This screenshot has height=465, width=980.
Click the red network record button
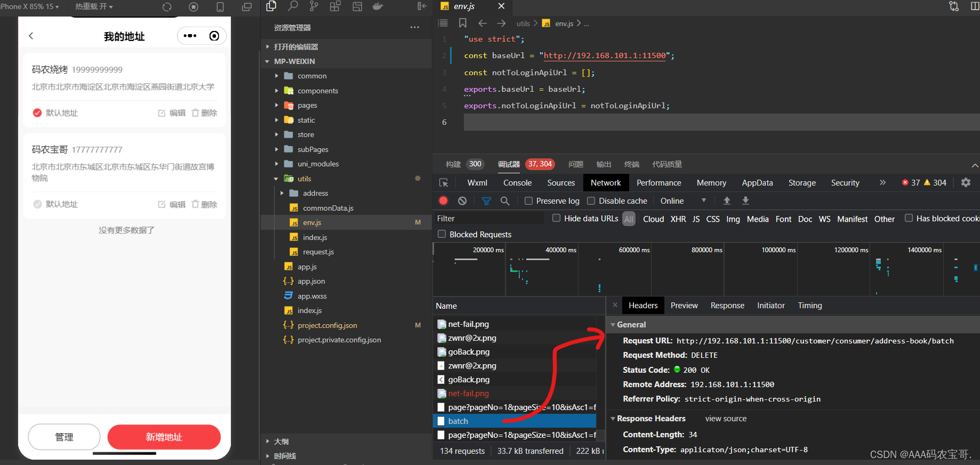click(443, 201)
